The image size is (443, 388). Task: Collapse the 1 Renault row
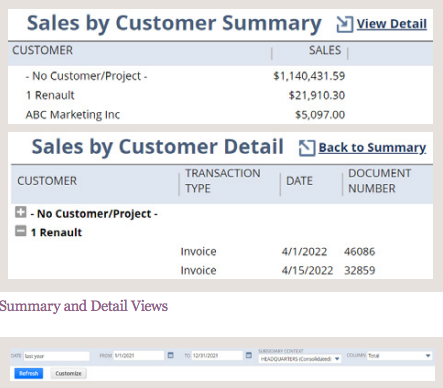point(21,231)
